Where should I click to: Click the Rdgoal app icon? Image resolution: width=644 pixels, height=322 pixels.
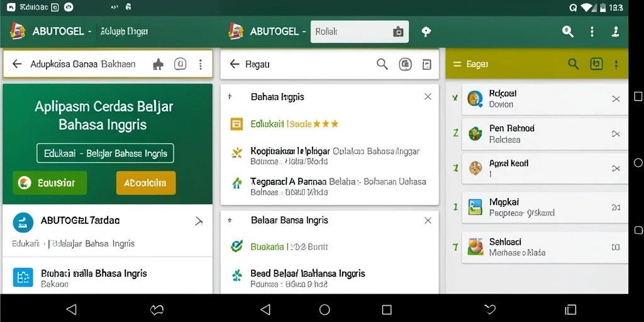pos(475,99)
